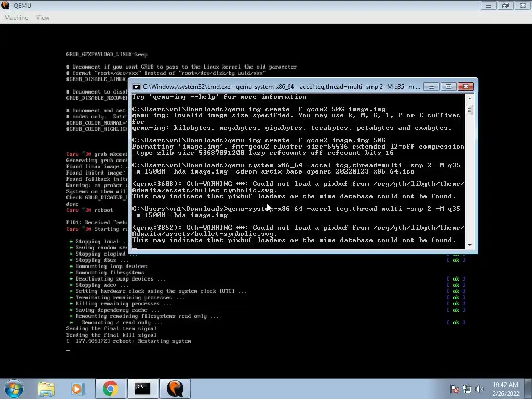The height and width of the screenshot is (399, 532).
Task: Close the cmd.exe window
Action: click(x=465, y=87)
